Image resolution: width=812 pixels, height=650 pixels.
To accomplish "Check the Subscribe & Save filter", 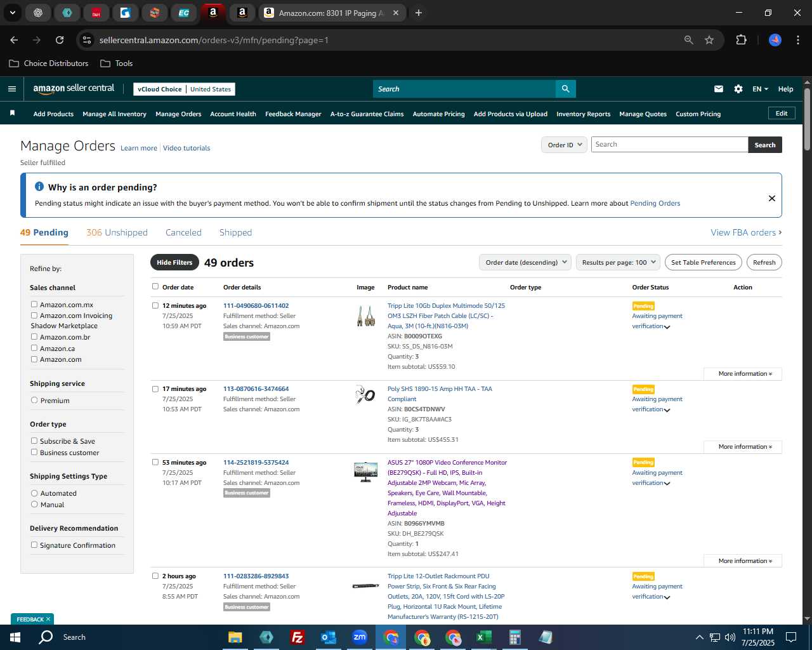I will pyautogui.click(x=34, y=441).
